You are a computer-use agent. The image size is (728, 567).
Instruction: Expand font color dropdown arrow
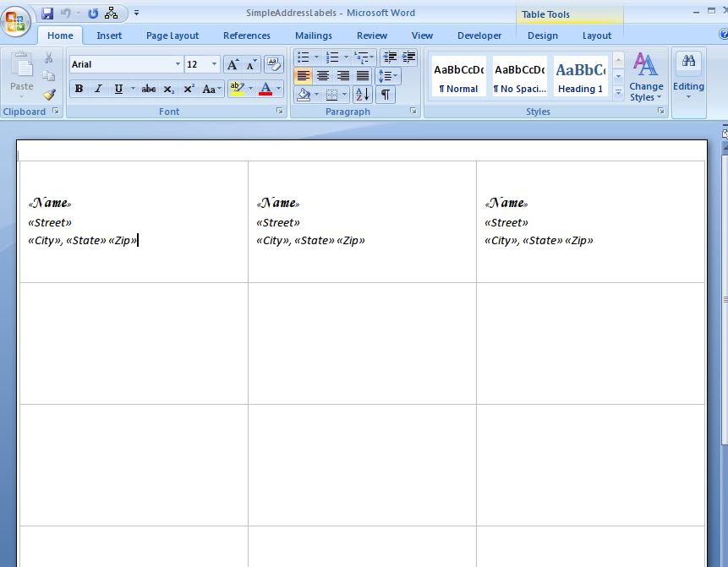point(278,89)
